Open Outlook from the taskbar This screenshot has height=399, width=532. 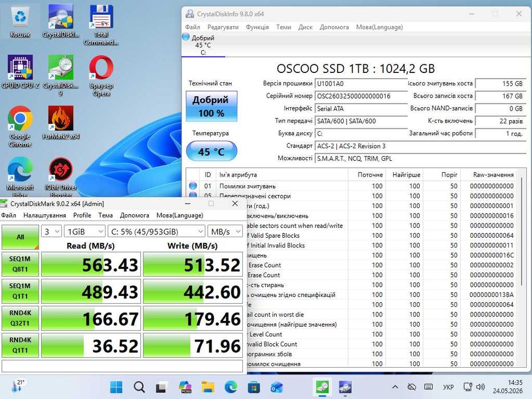(x=277, y=387)
